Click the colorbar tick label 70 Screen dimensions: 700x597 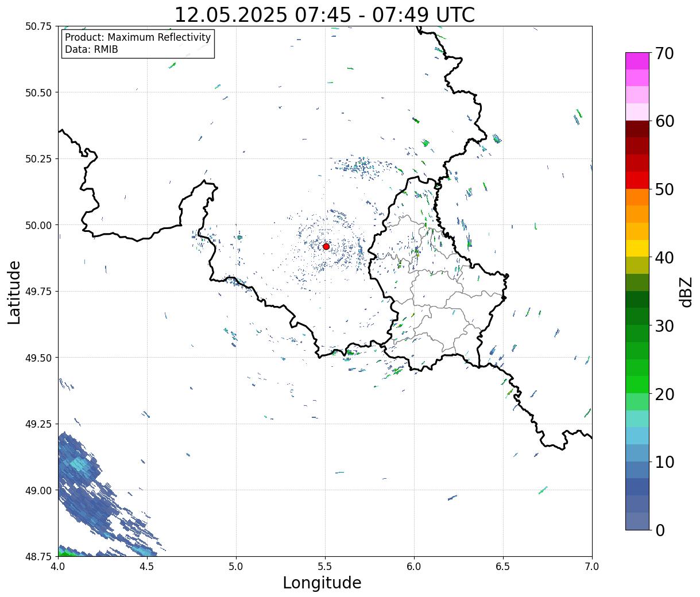[x=665, y=53]
